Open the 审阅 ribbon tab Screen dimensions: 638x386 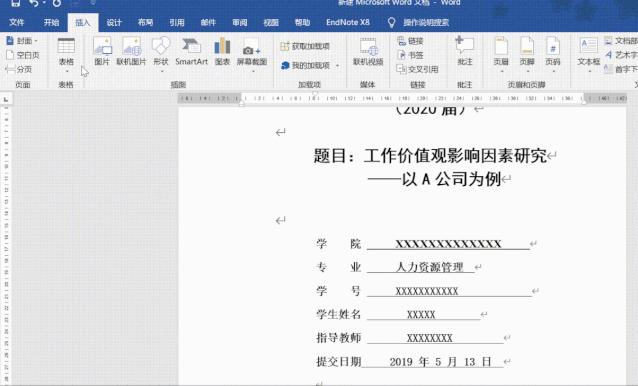[240, 22]
